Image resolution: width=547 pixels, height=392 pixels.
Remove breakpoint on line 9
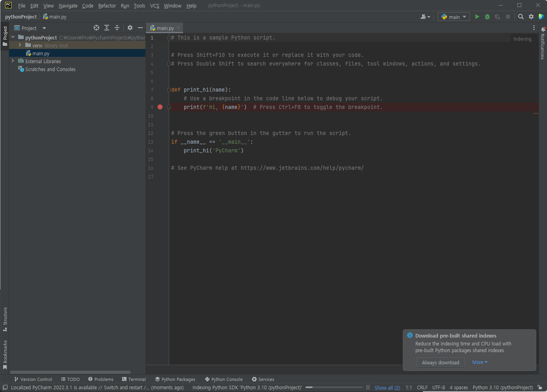[x=160, y=107]
